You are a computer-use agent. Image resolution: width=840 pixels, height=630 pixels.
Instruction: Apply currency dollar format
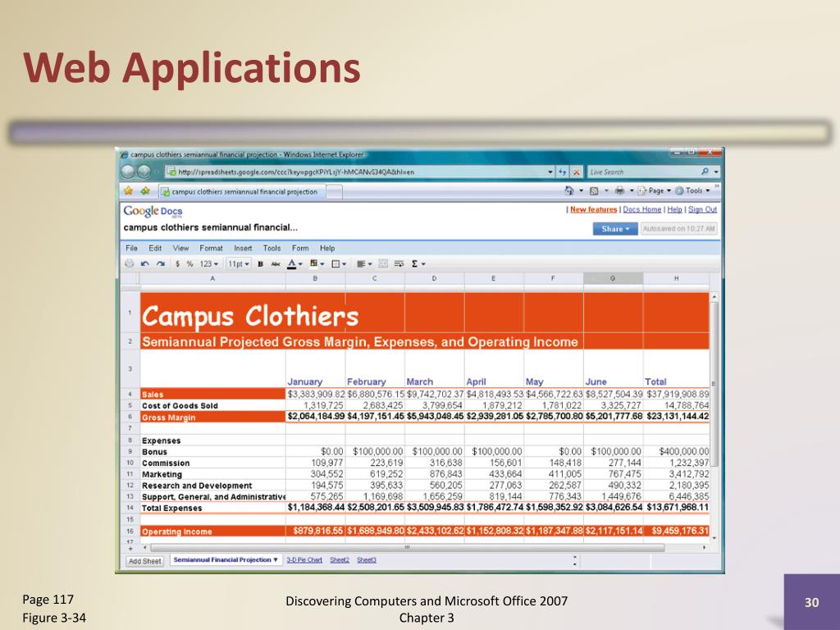point(177,264)
